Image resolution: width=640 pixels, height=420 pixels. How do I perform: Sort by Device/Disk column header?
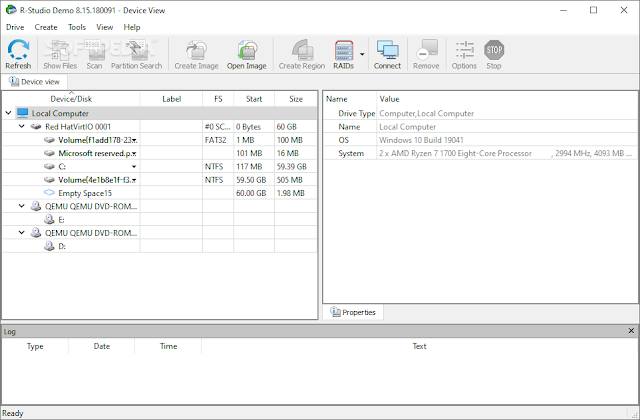click(x=71, y=99)
